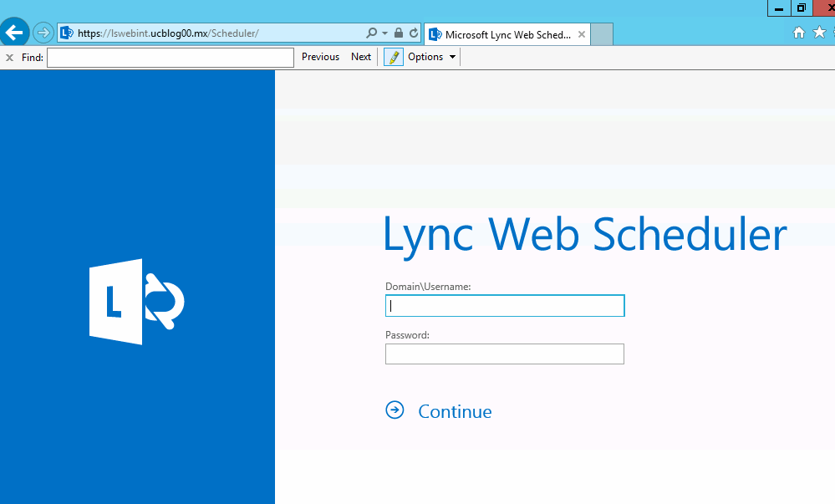Click Next in the Find bar
Screen dimensions: 835x504
[361, 57]
